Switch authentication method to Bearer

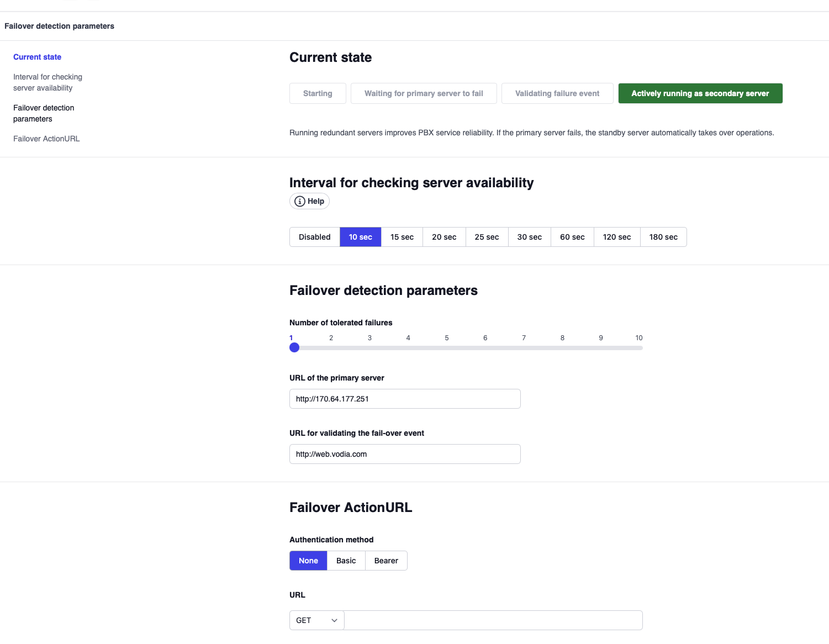point(386,561)
